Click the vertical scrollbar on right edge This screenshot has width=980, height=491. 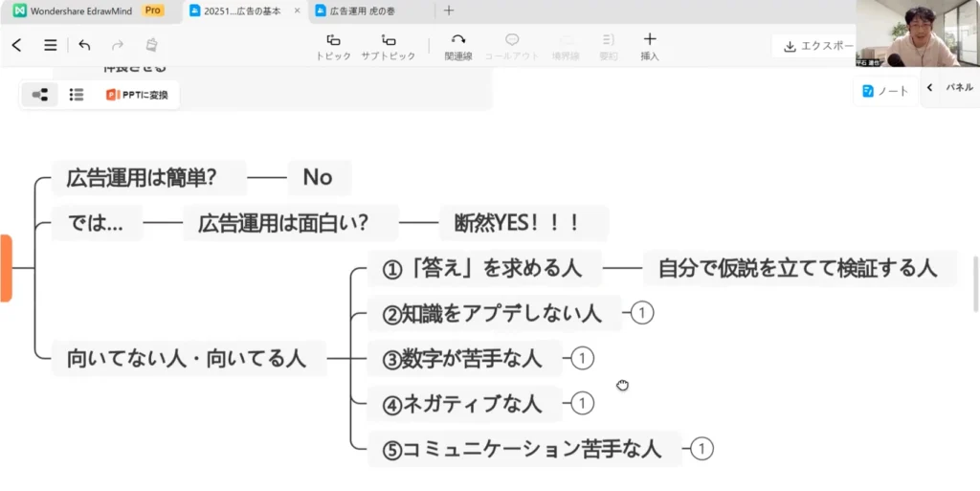pos(975,284)
